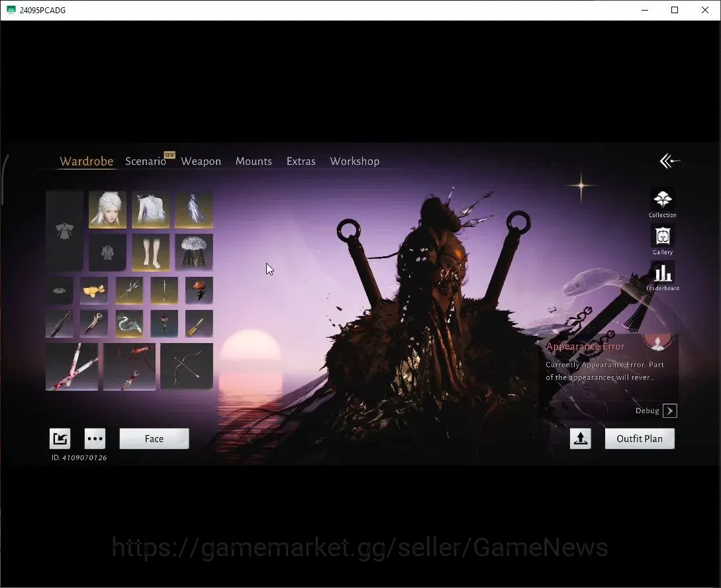This screenshot has width=721, height=588.
Task: Click the back arrow icon
Action: pos(669,161)
